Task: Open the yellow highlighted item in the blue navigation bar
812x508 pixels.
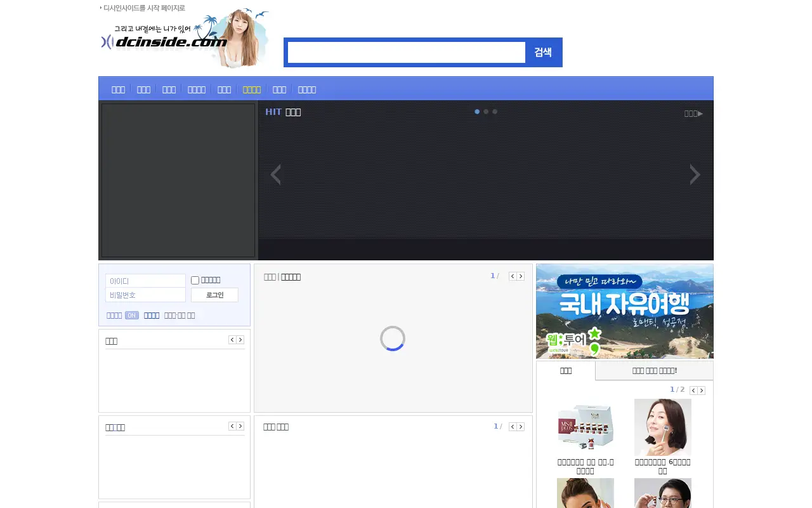Action: (x=252, y=90)
